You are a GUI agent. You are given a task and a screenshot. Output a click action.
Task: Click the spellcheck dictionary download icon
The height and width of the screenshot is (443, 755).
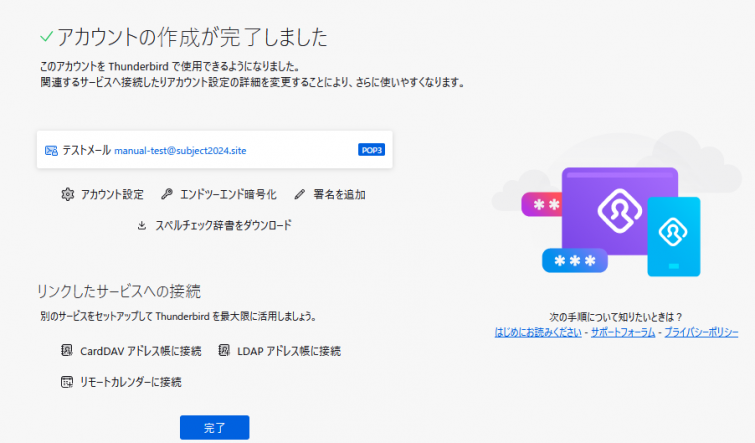142,225
